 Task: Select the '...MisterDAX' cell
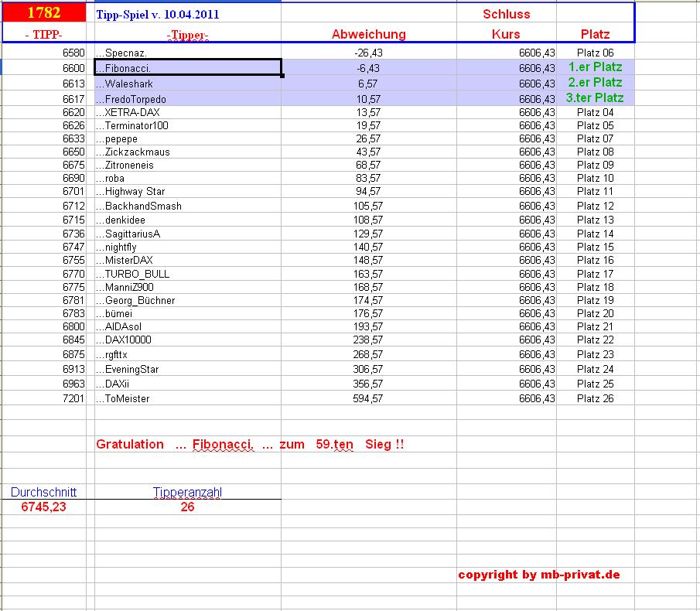188,260
